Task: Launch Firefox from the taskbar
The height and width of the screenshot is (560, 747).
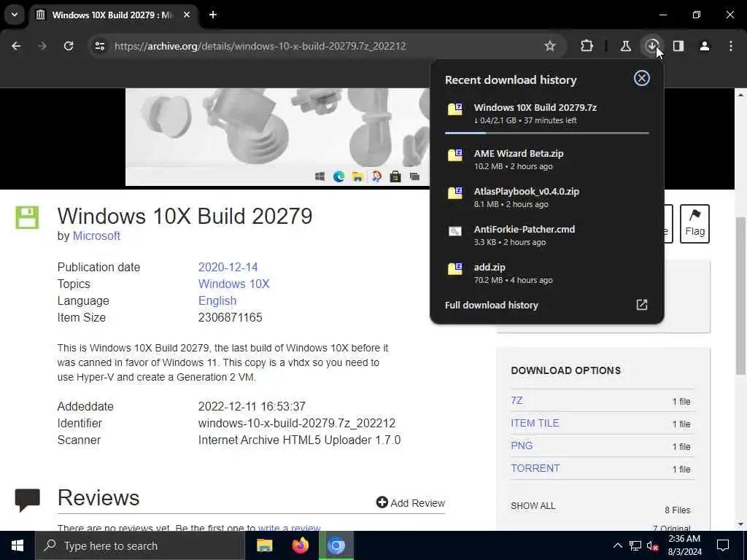Action: pos(300,545)
